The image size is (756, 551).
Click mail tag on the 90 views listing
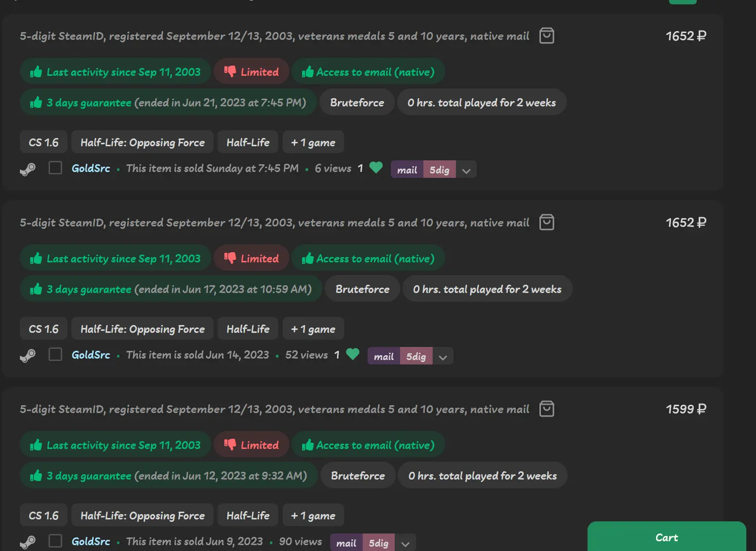(x=346, y=543)
